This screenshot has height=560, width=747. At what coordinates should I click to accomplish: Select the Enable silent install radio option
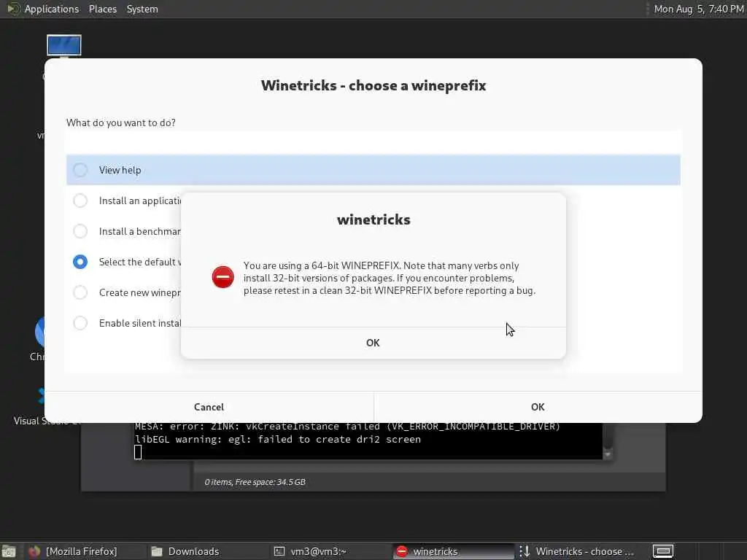[x=80, y=323]
